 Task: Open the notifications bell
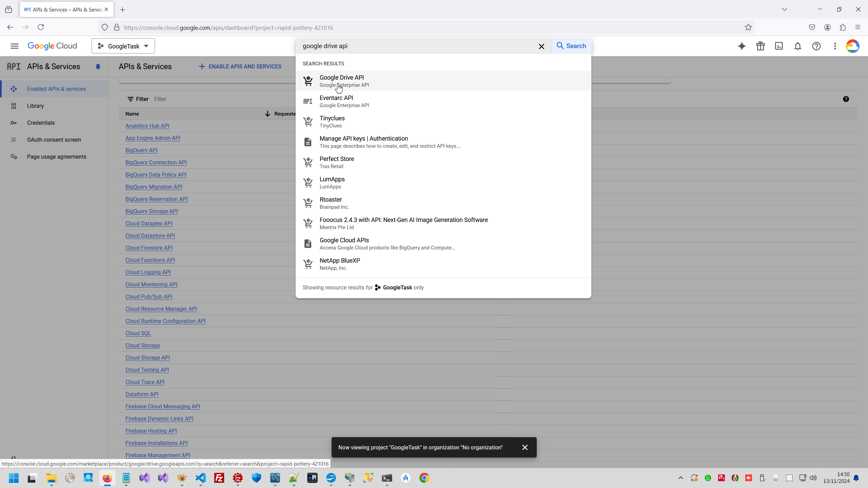point(797,46)
